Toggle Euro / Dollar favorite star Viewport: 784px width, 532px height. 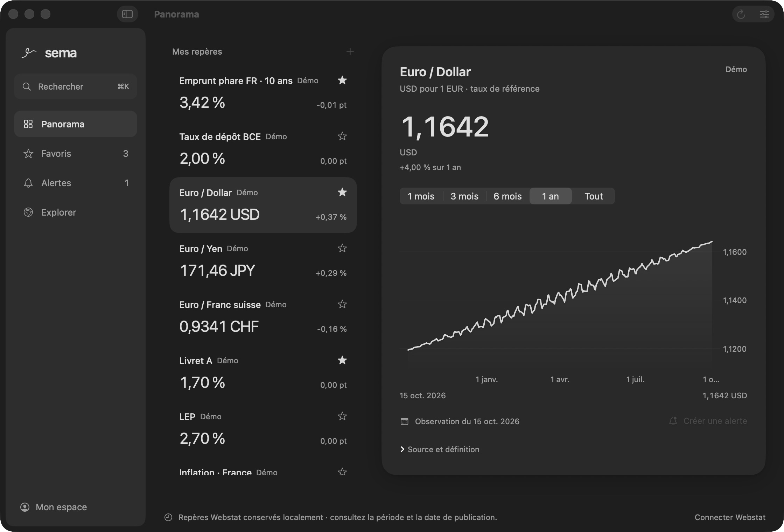point(342,192)
